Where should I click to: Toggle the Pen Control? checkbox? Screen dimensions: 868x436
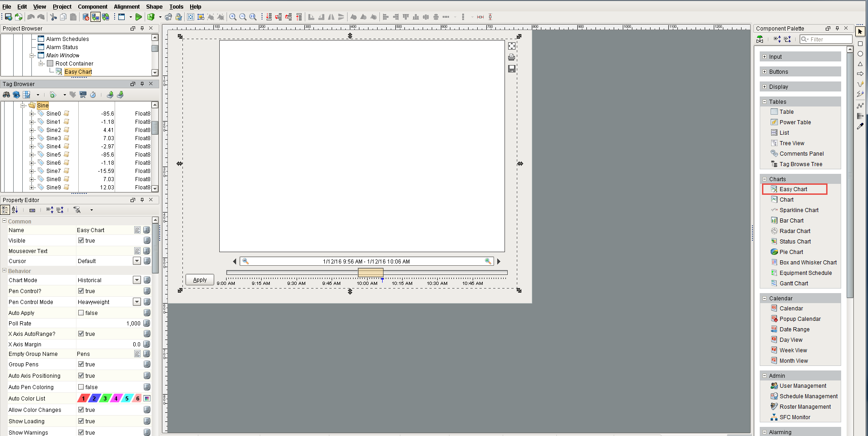pos(81,291)
